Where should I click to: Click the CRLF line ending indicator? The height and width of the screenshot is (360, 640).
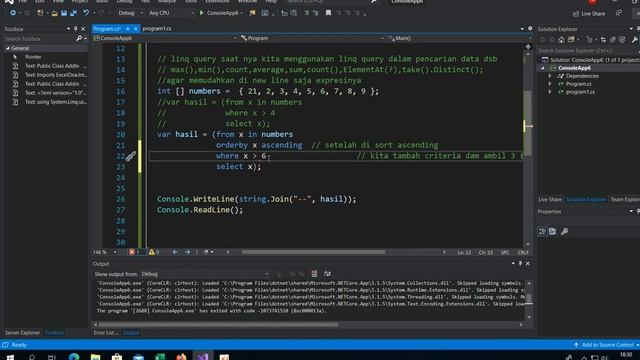coord(523,253)
